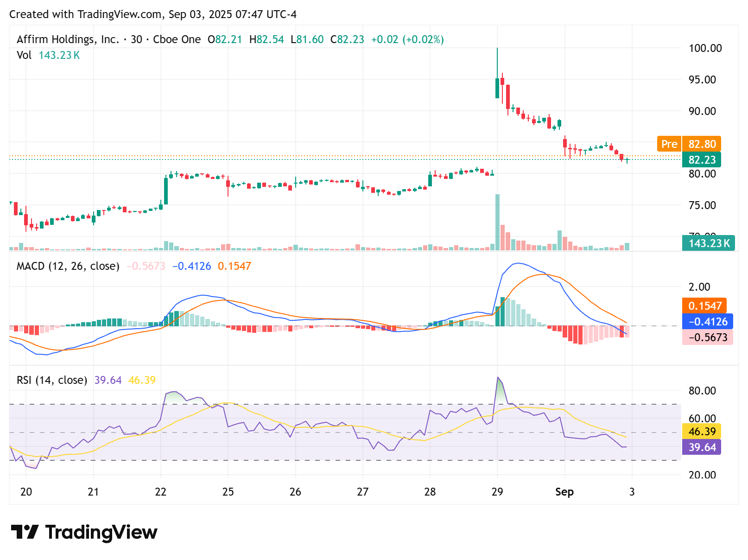Click the 75.00 price axis label
The image size is (748, 560).
tap(703, 205)
